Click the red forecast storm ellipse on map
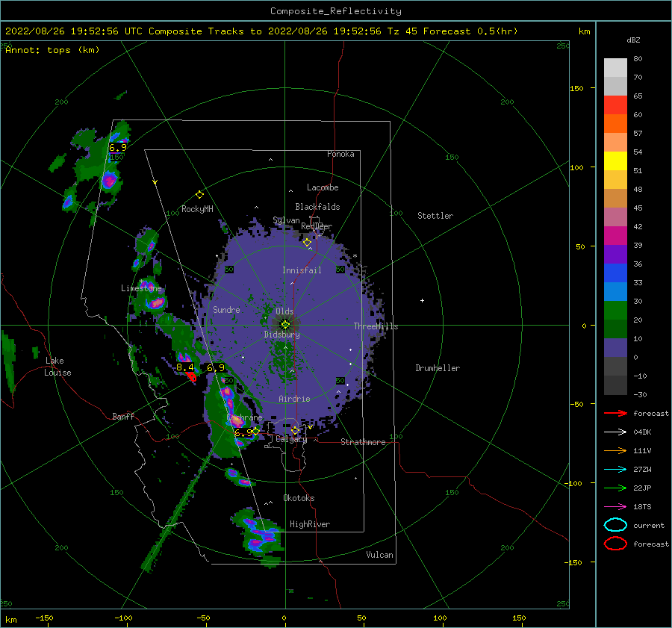Viewport: 672px width, 628px height. point(192,377)
